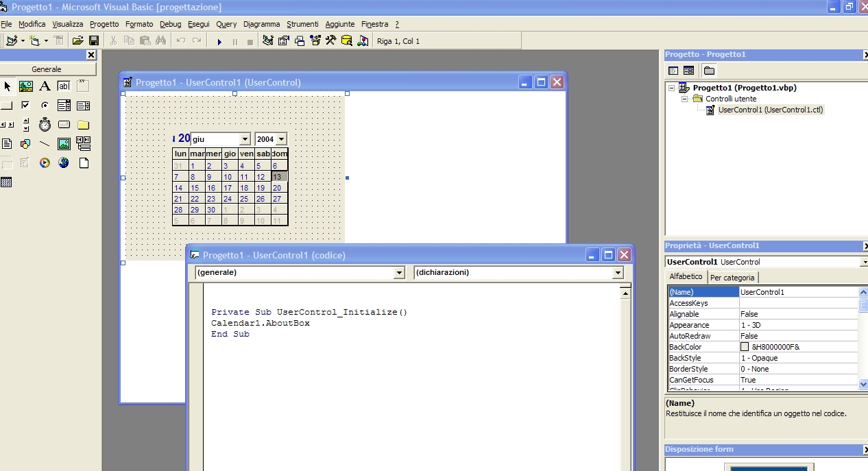Open the Object Browser toolbar icon
Image resolution: width=868 pixels, height=471 pixels.
[315, 41]
